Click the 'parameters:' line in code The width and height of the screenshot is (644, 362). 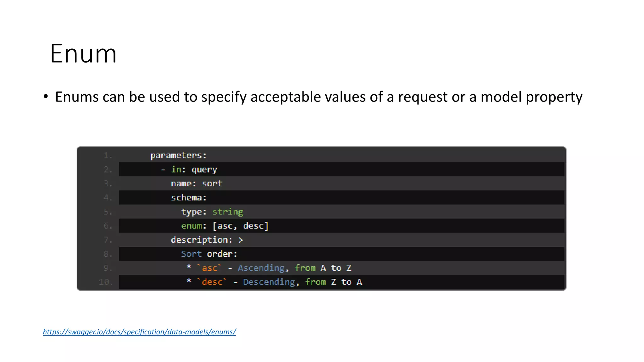click(178, 155)
